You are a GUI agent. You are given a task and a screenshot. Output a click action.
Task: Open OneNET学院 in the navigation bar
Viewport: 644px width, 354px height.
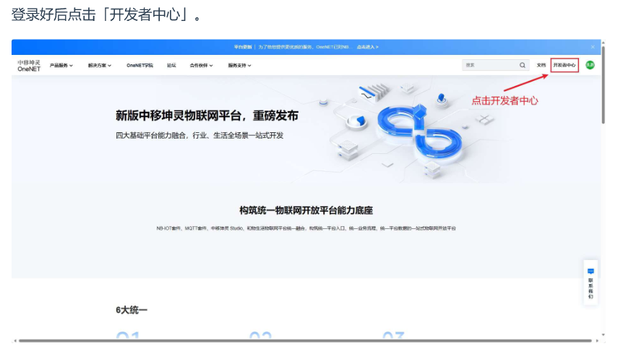pos(139,65)
